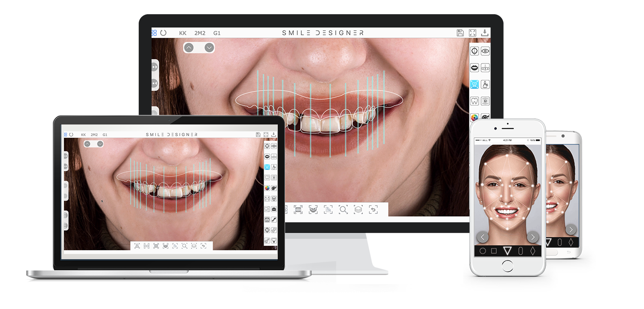Image resolution: width=644 pixels, height=309 pixels.
Task: Select the KK tab on the monitor
Action: [x=183, y=33]
